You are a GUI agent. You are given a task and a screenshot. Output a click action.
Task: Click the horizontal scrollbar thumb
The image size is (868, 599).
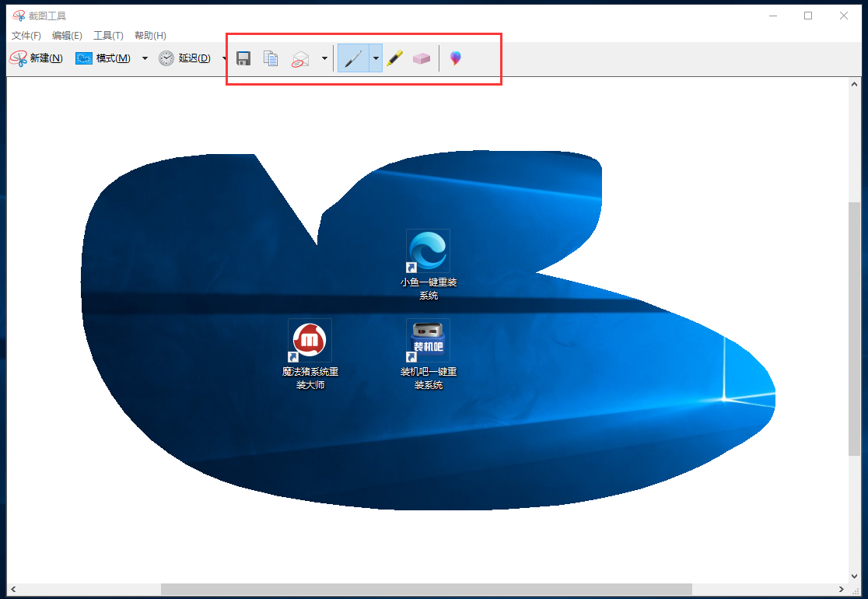pyautogui.click(x=426, y=589)
